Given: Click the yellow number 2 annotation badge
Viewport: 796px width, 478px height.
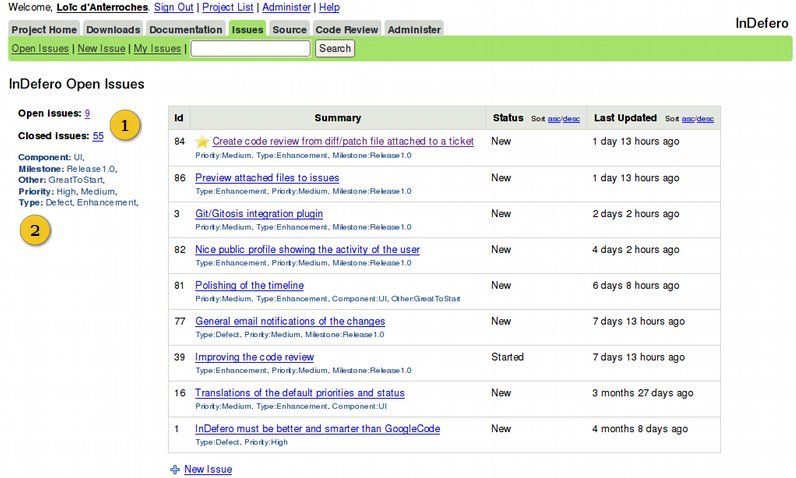Looking at the screenshot, I should (35, 230).
